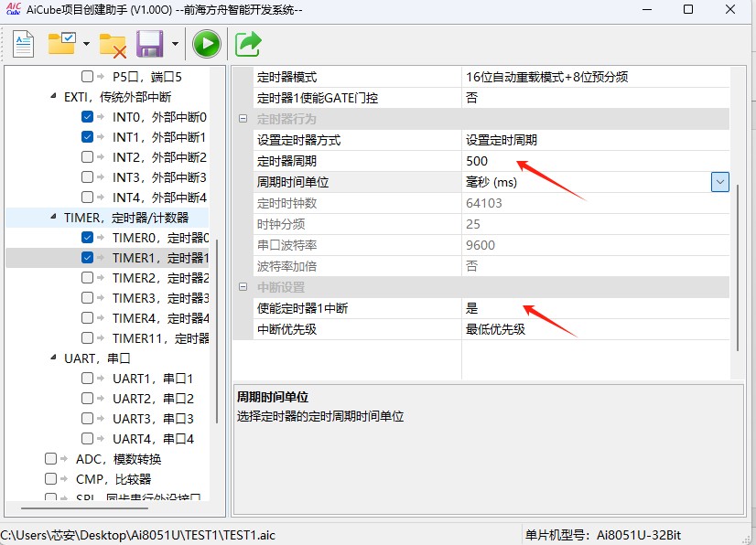Screen dimensions: 756x545
Task: Select the ADC 模数转换 tree item label
Action: point(118,459)
